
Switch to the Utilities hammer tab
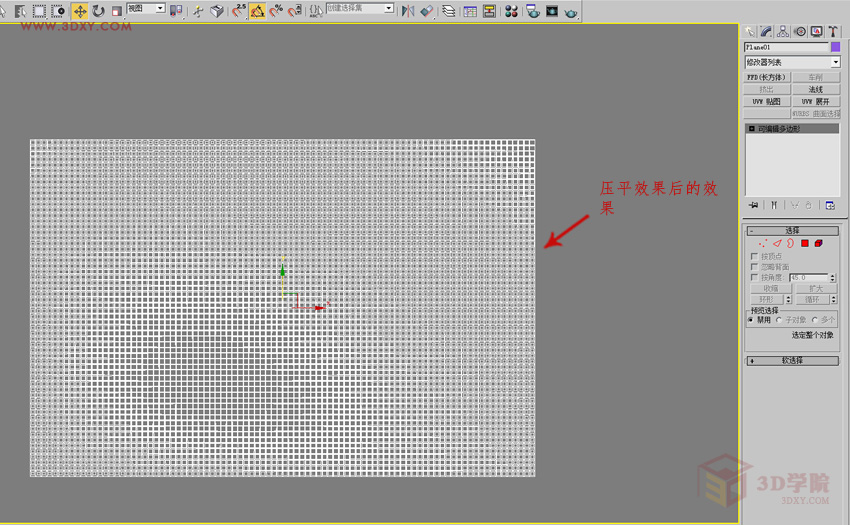(x=833, y=32)
